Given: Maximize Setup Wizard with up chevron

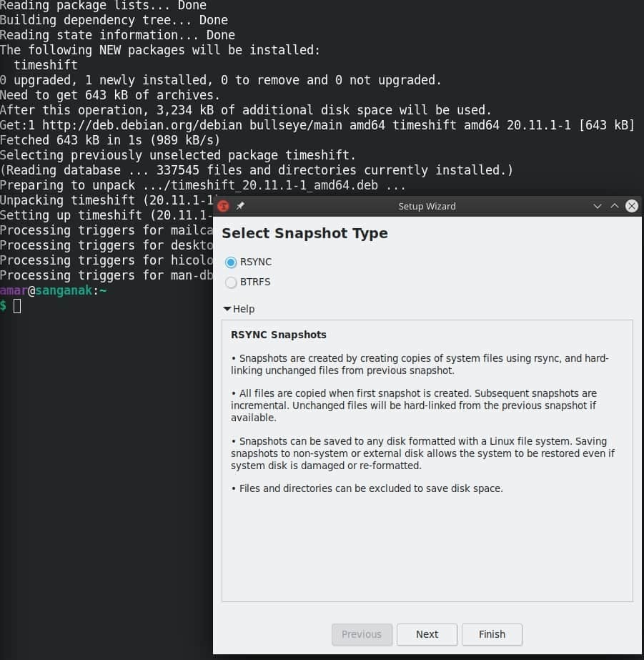Looking at the screenshot, I should click(x=615, y=206).
